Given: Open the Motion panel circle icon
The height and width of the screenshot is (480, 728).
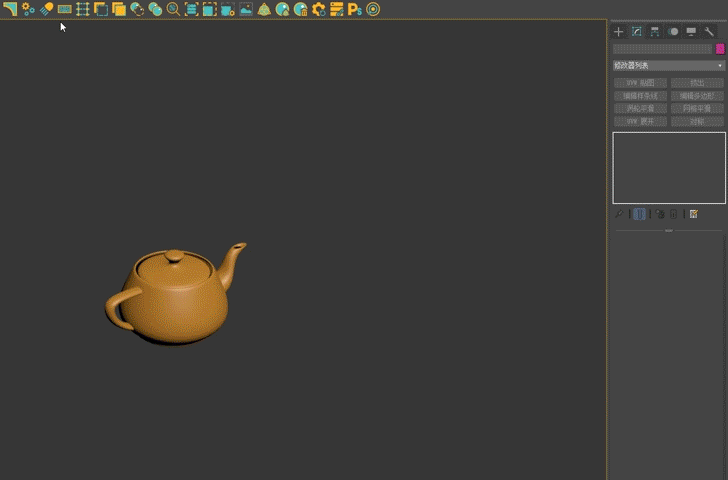Looking at the screenshot, I should [673, 32].
